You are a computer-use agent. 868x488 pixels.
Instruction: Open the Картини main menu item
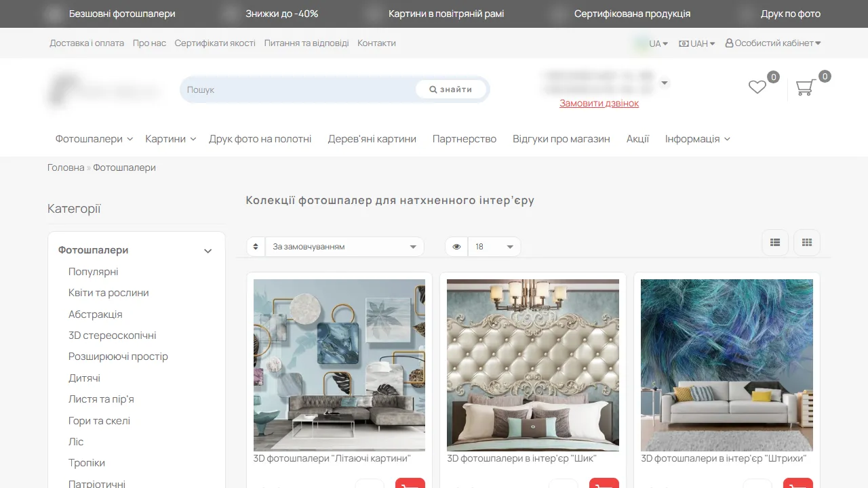[x=171, y=139]
